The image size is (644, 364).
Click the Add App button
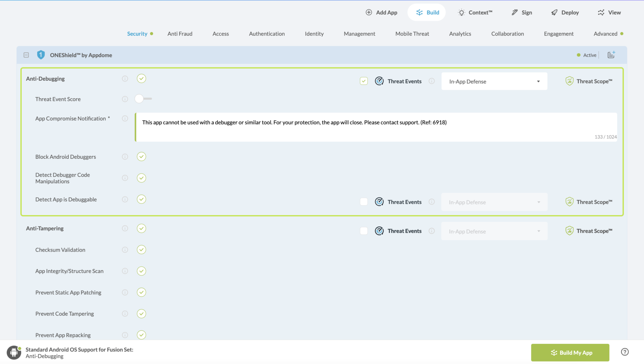pyautogui.click(x=381, y=13)
